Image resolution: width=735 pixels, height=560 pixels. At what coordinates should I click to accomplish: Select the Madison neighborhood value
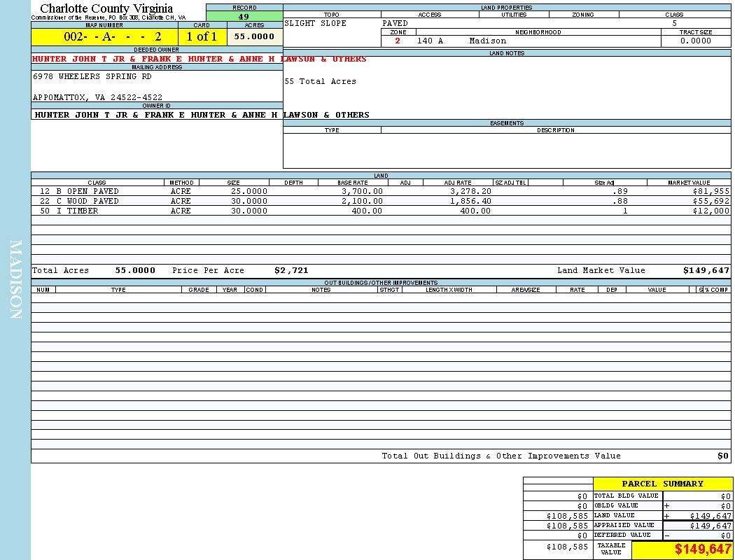(x=487, y=41)
